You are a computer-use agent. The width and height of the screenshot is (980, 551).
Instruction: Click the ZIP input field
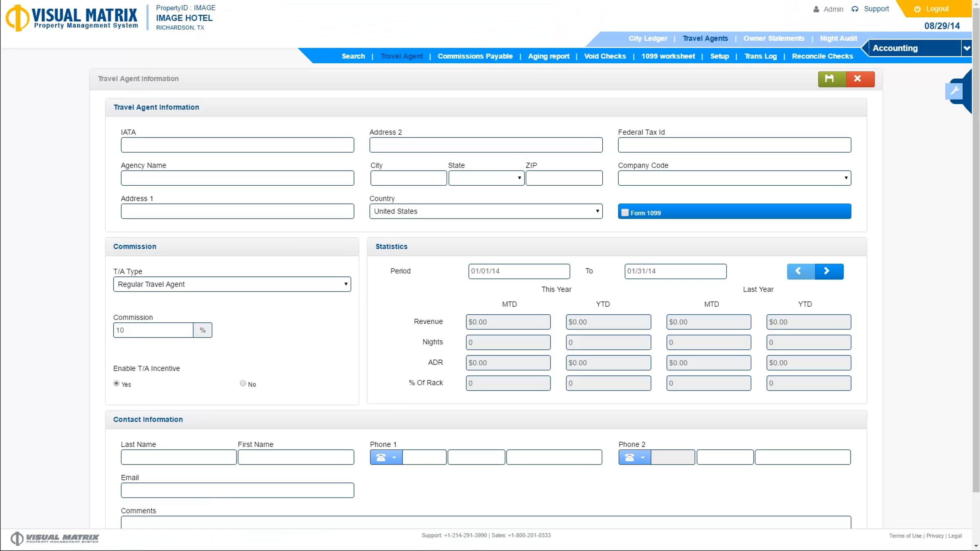[564, 178]
